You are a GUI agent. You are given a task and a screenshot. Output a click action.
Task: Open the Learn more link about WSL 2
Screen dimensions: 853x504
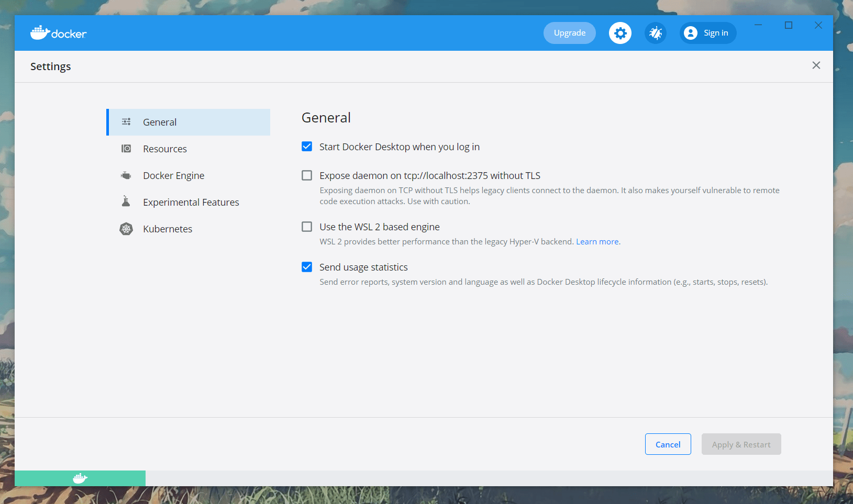(x=597, y=242)
